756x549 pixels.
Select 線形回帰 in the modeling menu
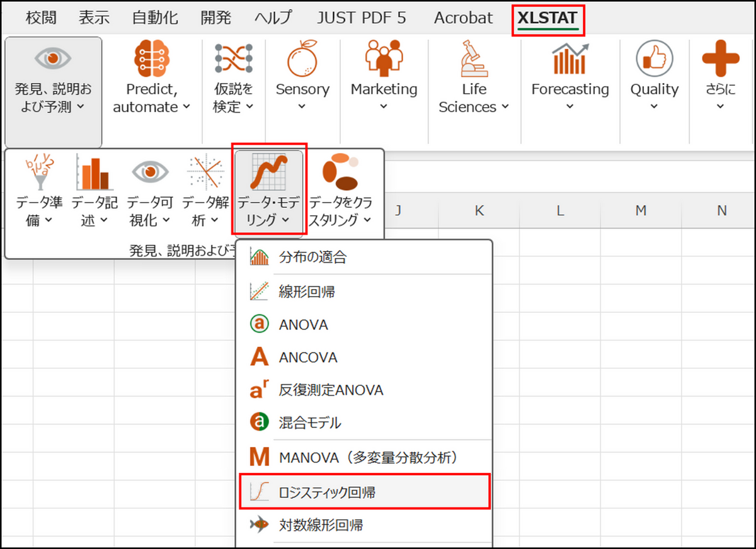click(x=307, y=291)
